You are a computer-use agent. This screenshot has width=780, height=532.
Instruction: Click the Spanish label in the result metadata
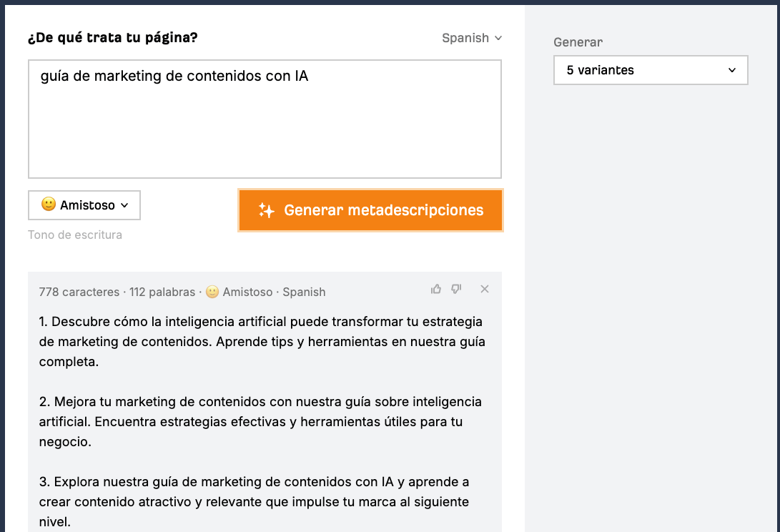click(x=304, y=292)
